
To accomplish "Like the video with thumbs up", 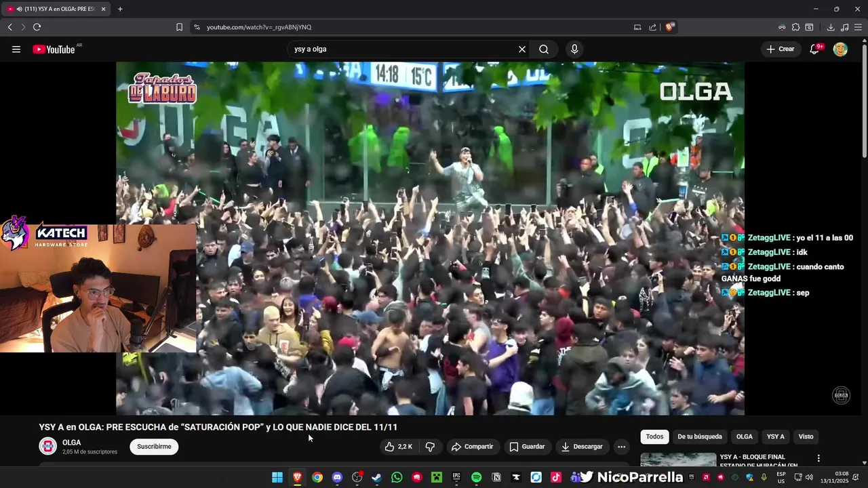I will (x=399, y=447).
